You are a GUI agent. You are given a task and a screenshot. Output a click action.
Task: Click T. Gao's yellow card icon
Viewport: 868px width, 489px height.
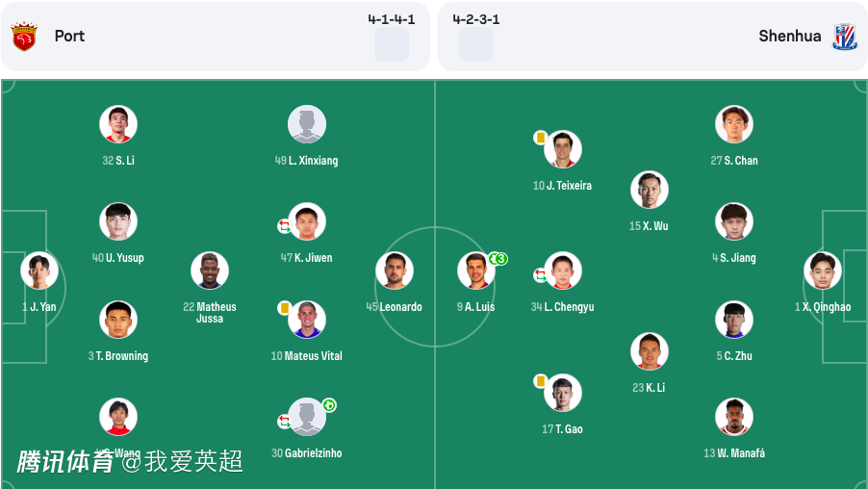click(541, 381)
